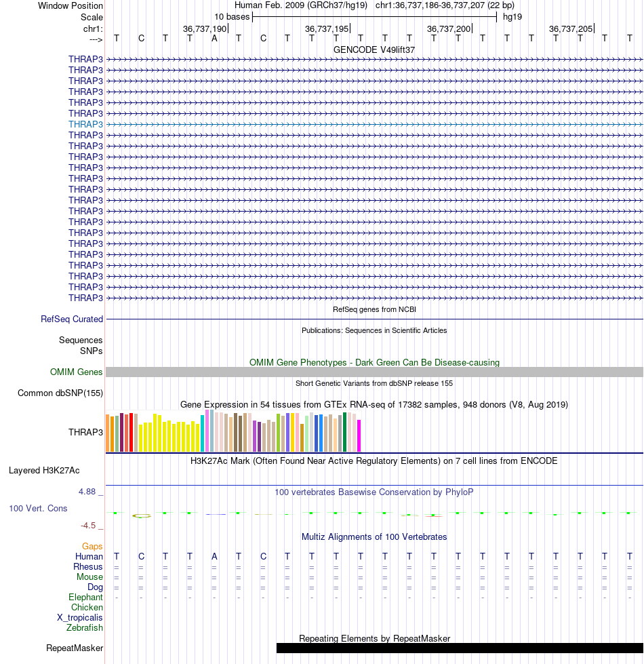
Task: Click the Gaps row label
Action: (x=92, y=546)
